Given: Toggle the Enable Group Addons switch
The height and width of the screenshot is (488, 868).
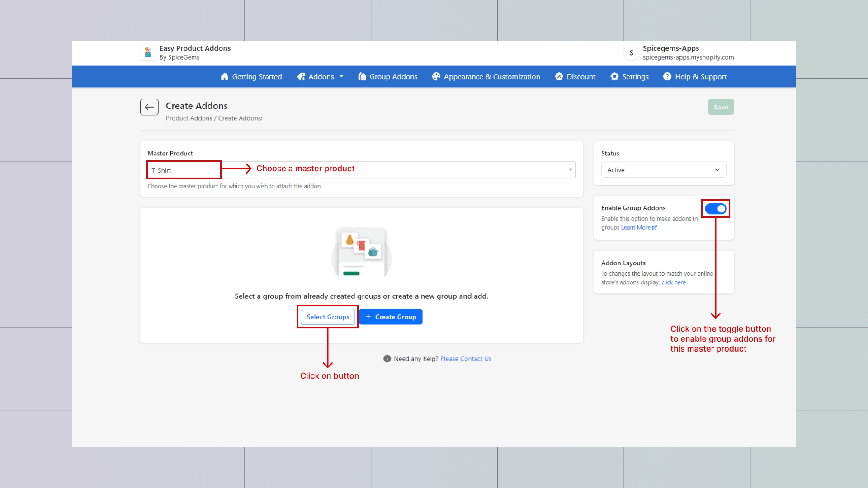Looking at the screenshot, I should coord(715,209).
